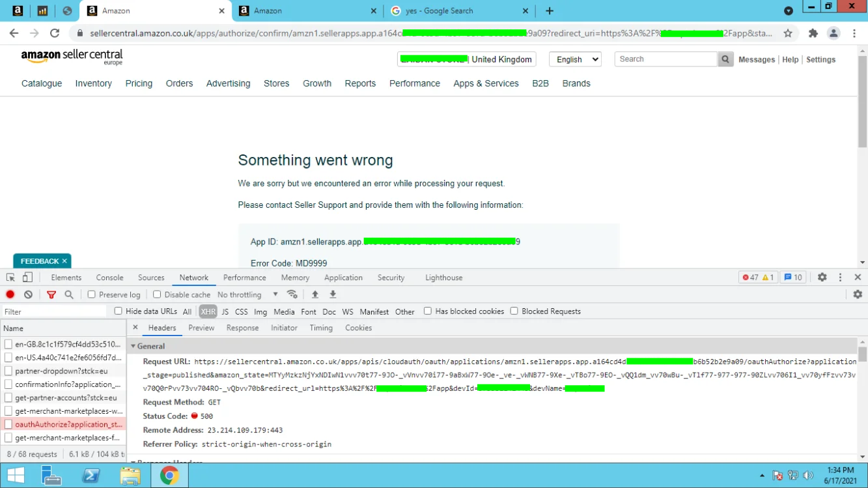
Task: Check Blocked Requests checkbox
Action: 514,311
